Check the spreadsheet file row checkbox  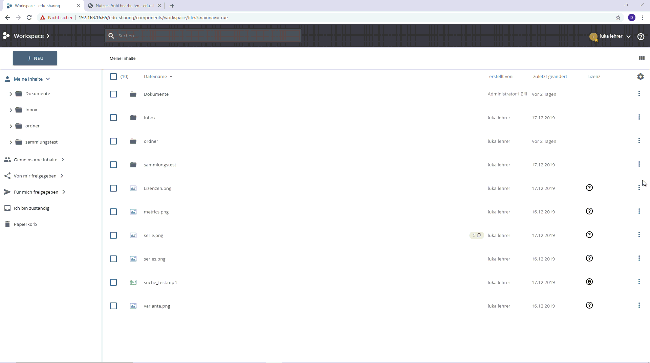click(x=113, y=282)
